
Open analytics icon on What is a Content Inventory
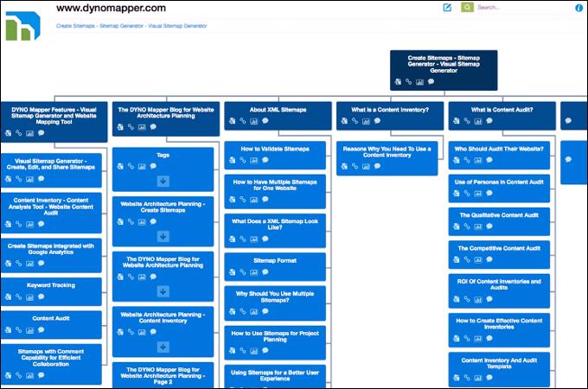pyautogui.click(x=367, y=121)
